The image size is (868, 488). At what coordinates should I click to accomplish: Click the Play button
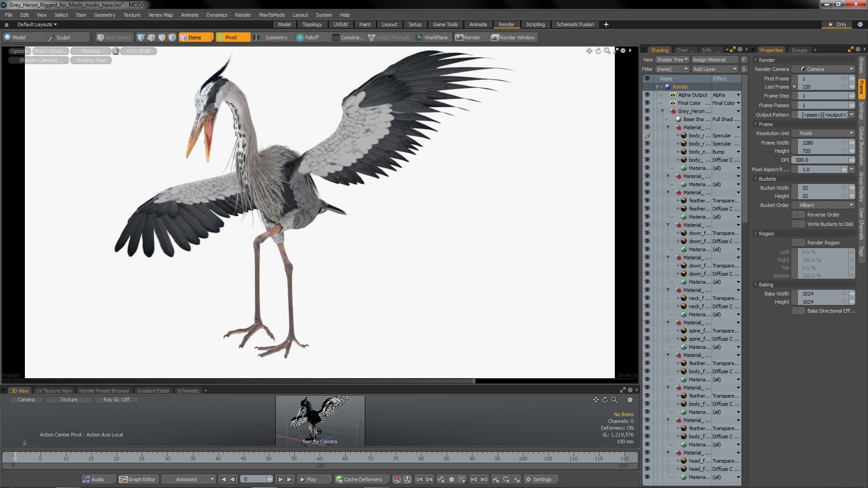314,479
